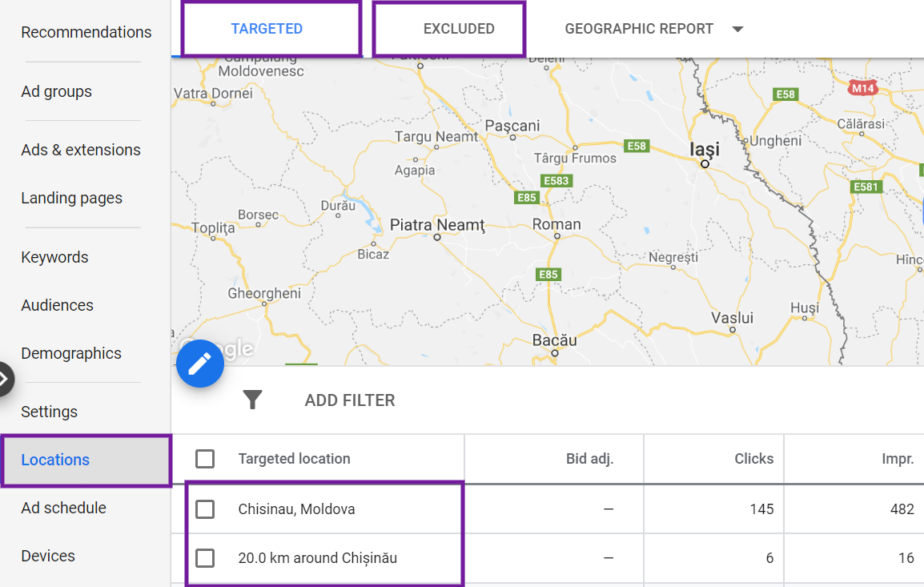Check the Chisinau, Moldova row checkbox
This screenshot has height=587, width=924.
205,509
